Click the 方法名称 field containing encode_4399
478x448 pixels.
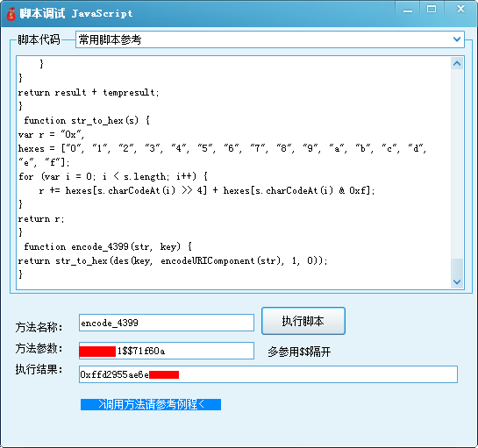167,323
